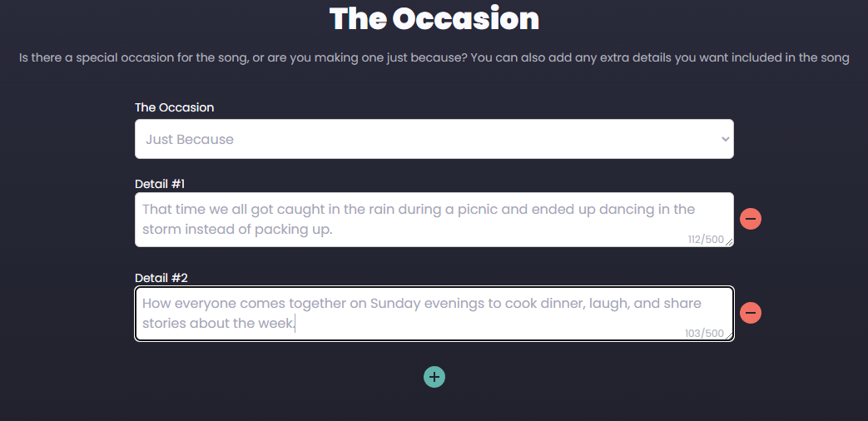Click the large 'The Occasion' page heading
The width and height of the screenshot is (868, 421).
[x=434, y=18]
